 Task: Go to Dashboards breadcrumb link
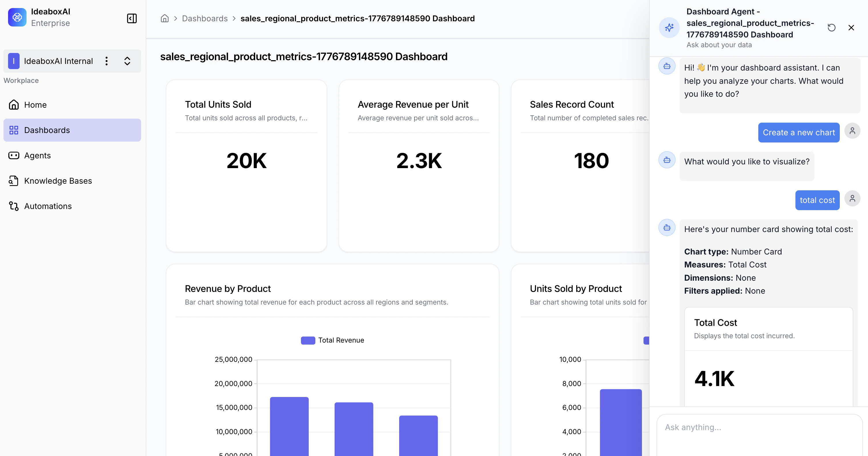point(205,18)
